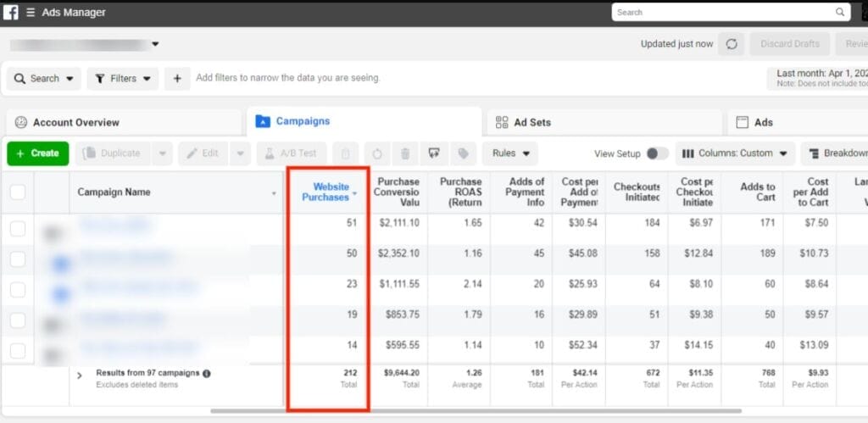Click the Duplicate button
The width and height of the screenshot is (868, 423).
coord(113,153)
